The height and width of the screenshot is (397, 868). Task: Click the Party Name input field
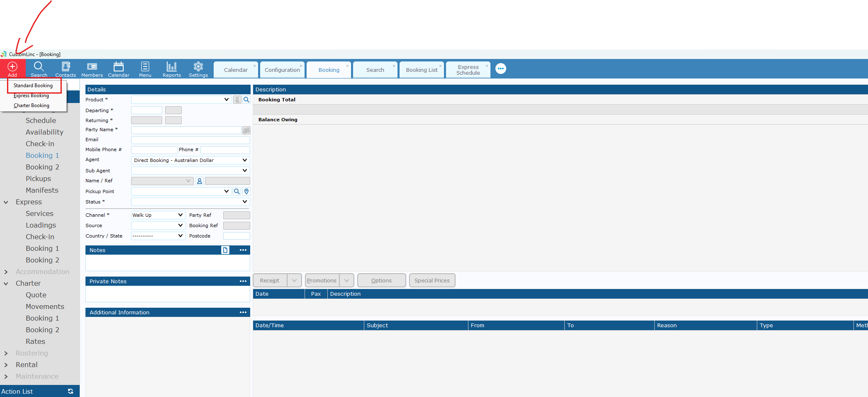(x=186, y=130)
